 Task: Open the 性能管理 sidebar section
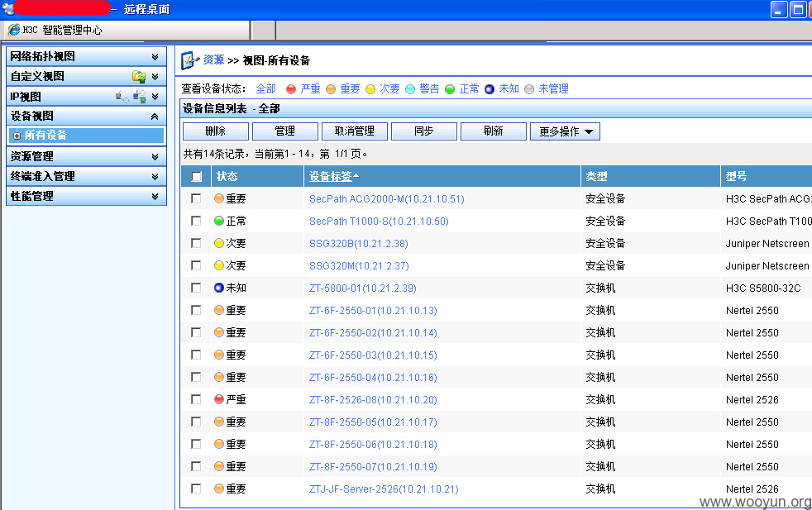(86, 196)
